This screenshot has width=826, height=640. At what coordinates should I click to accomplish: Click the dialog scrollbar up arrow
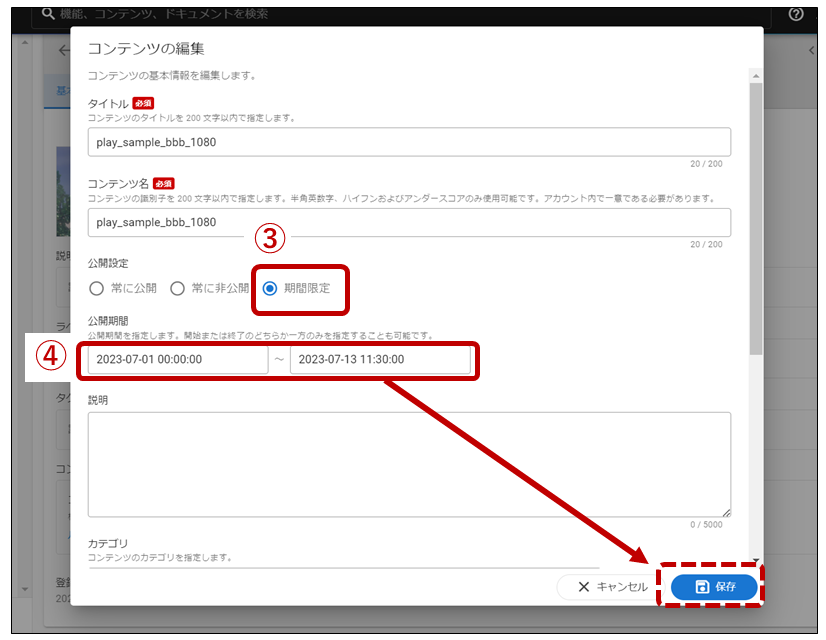756,76
